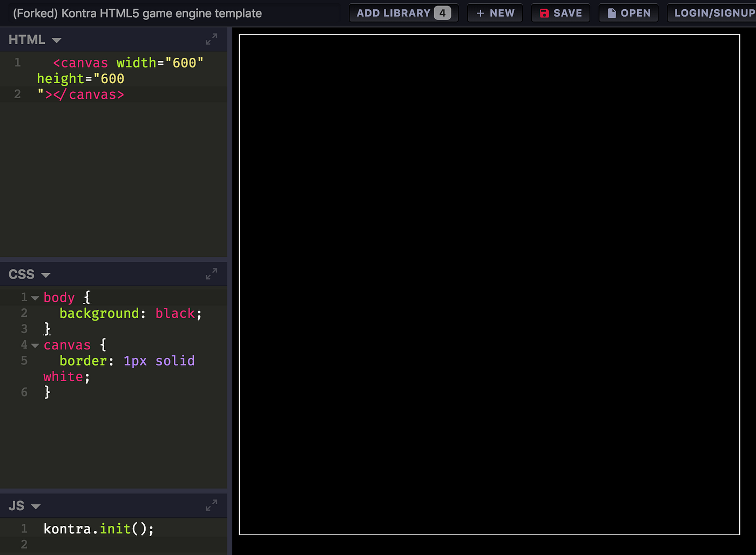This screenshot has height=555, width=756.
Task: Click the 'body' selector in CSS
Action: tap(59, 297)
